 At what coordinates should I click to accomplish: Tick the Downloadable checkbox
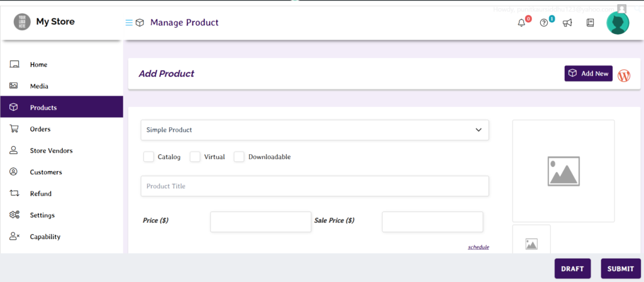(239, 157)
